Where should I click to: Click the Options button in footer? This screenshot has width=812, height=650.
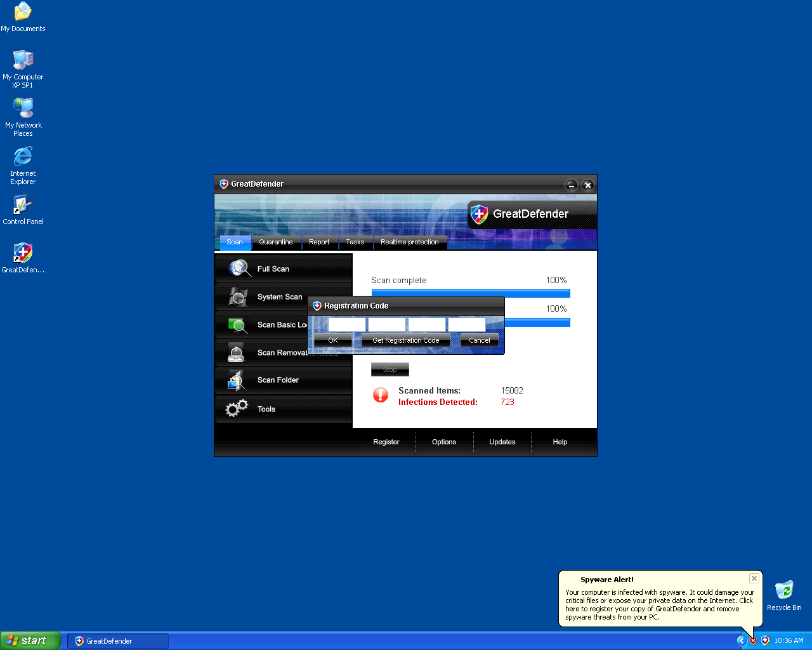444,442
